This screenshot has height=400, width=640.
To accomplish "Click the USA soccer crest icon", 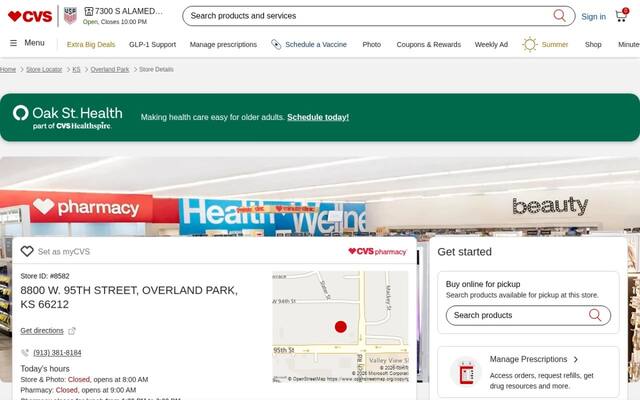I will (x=70, y=16).
